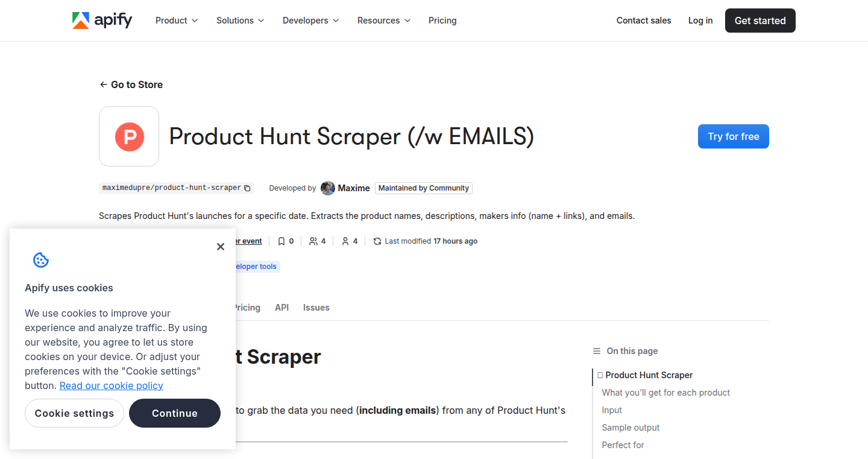Jump to the Sample output section
The image size is (868, 459).
click(631, 428)
